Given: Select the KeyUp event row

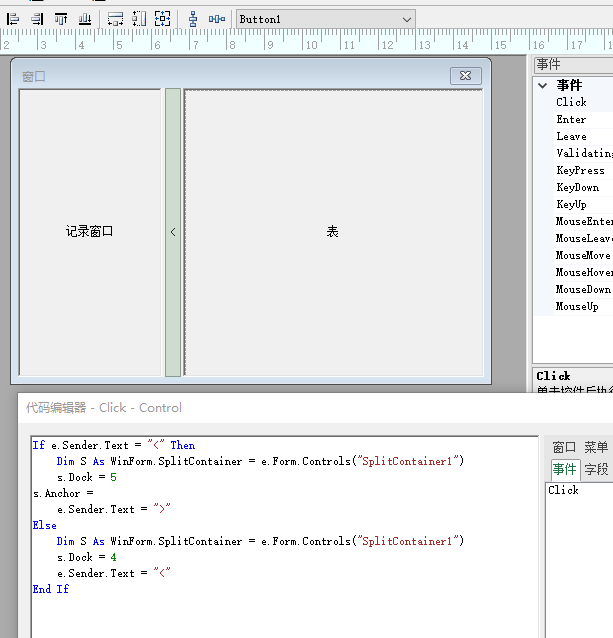Looking at the screenshot, I should coord(582,205).
